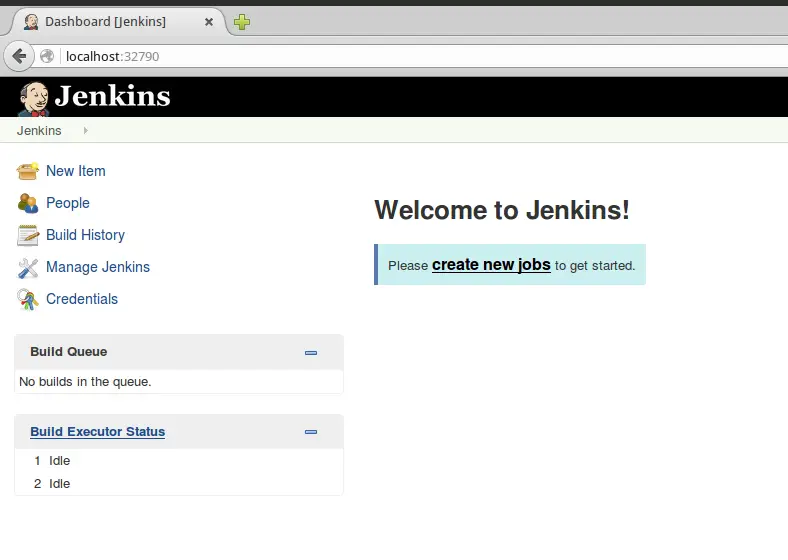This screenshot has width=788, height=560.
Task: Click the Welcome to Jenkins! heading
Action: click(x=502, y=210)
